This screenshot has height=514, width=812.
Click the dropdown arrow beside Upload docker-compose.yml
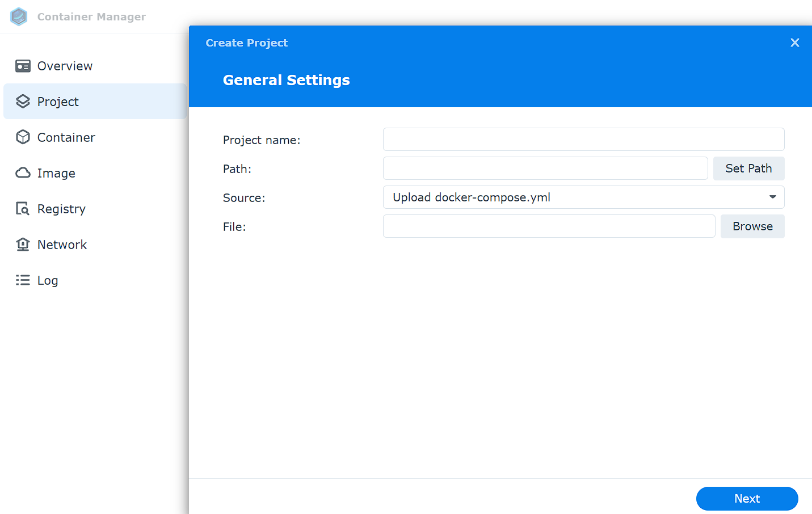[772, 197]
